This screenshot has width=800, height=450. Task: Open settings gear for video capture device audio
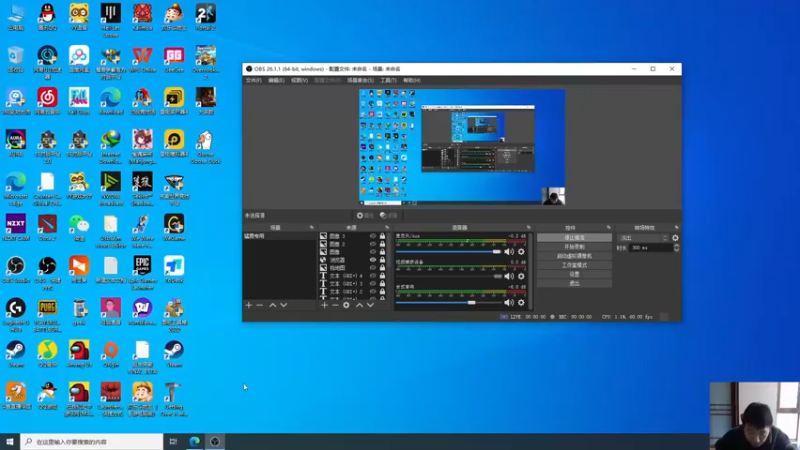pos(521,276)
